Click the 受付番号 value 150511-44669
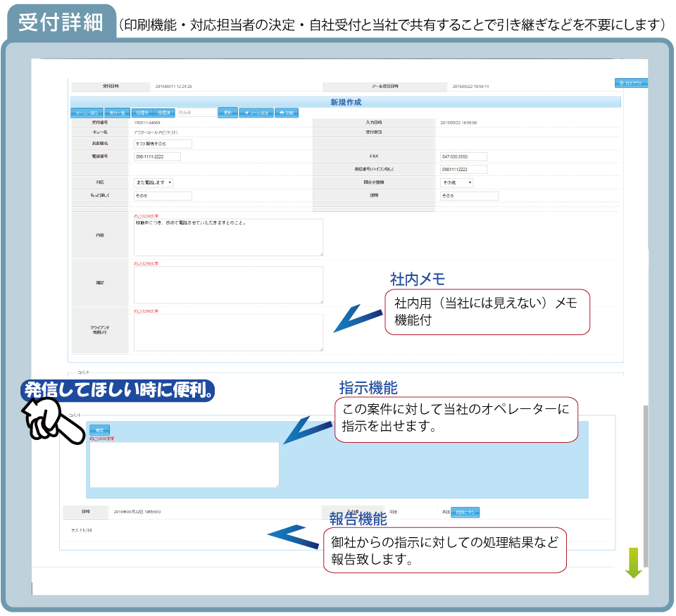 point(147,123)
